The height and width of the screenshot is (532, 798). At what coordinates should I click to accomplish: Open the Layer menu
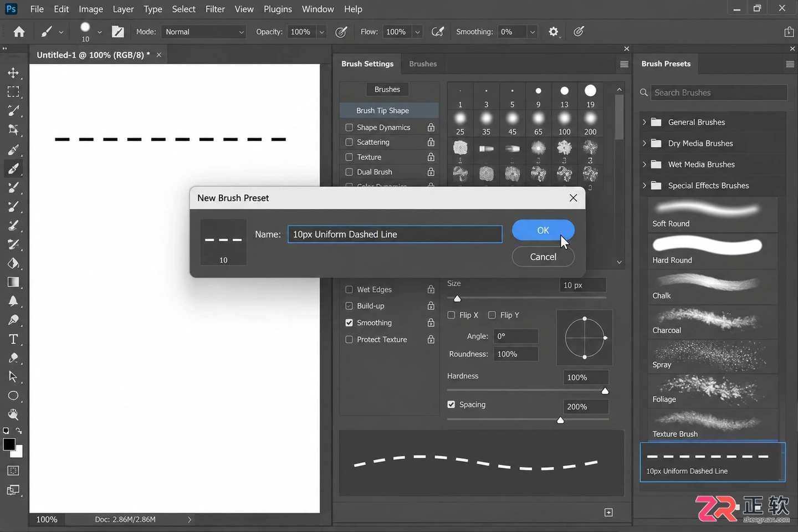(x=123, y=9)
